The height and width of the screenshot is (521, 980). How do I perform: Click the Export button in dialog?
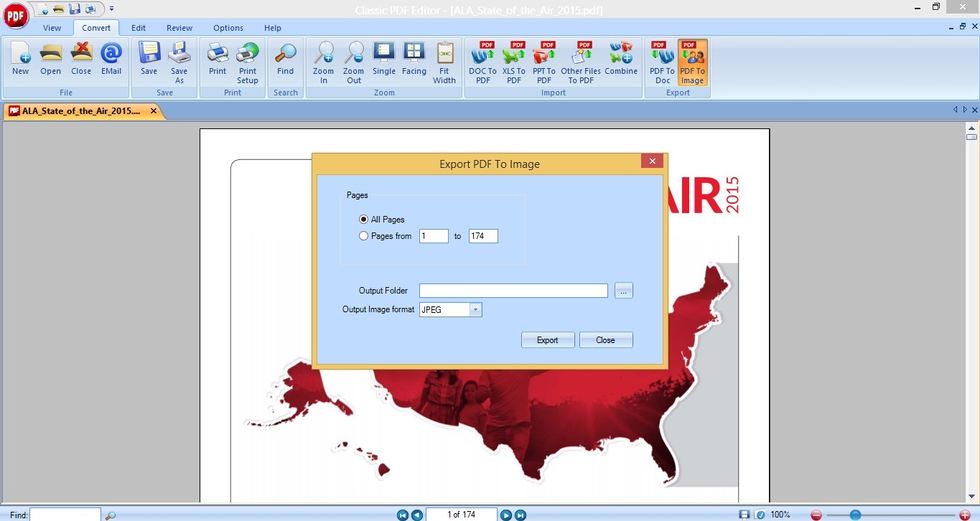pyautogui.click(x=548, y=340)
